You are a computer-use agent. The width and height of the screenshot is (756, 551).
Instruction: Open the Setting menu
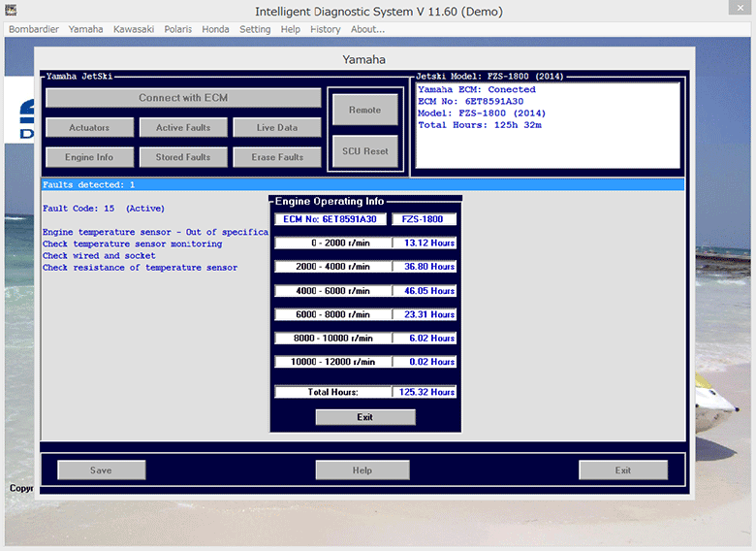255,29
